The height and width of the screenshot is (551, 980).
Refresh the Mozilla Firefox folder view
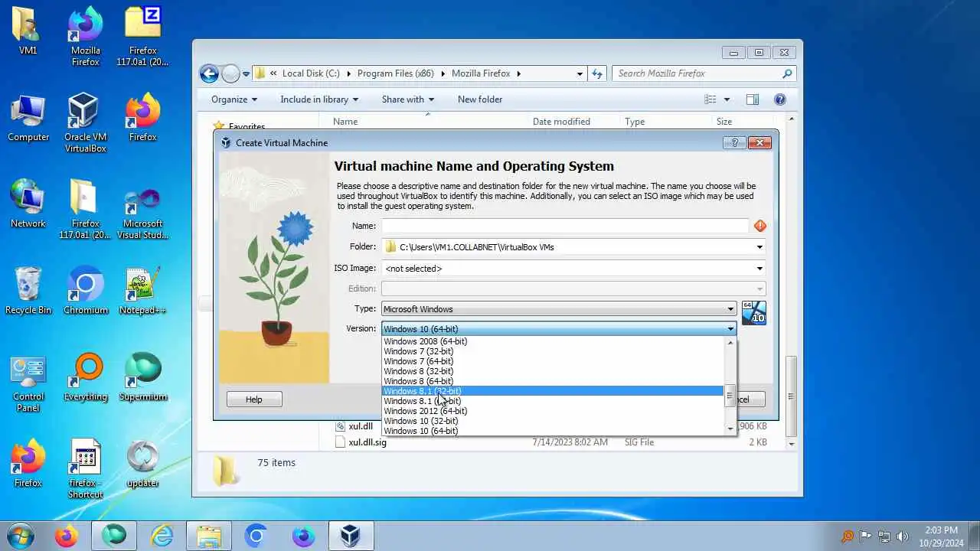[598, 73]
